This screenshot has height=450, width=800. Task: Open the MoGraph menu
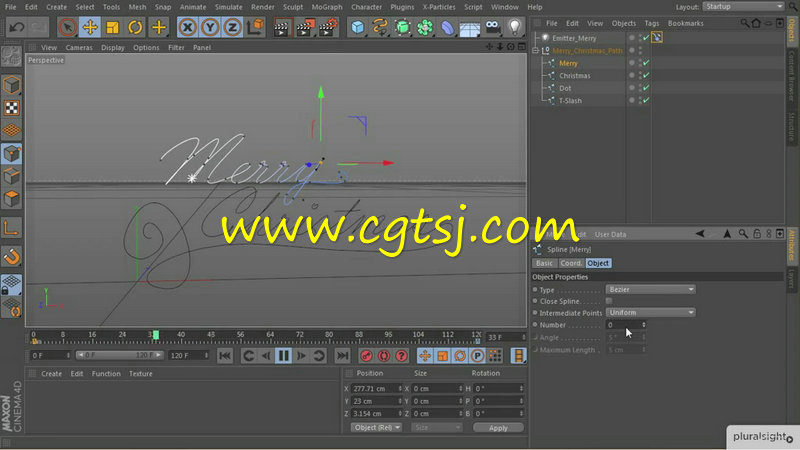[327, 7]
